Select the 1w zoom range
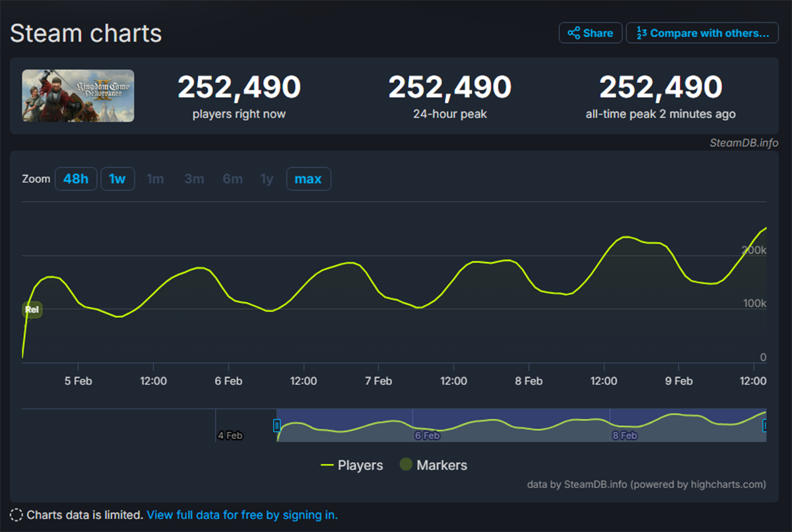Screen dimensions: 792x532 (117, 179)
